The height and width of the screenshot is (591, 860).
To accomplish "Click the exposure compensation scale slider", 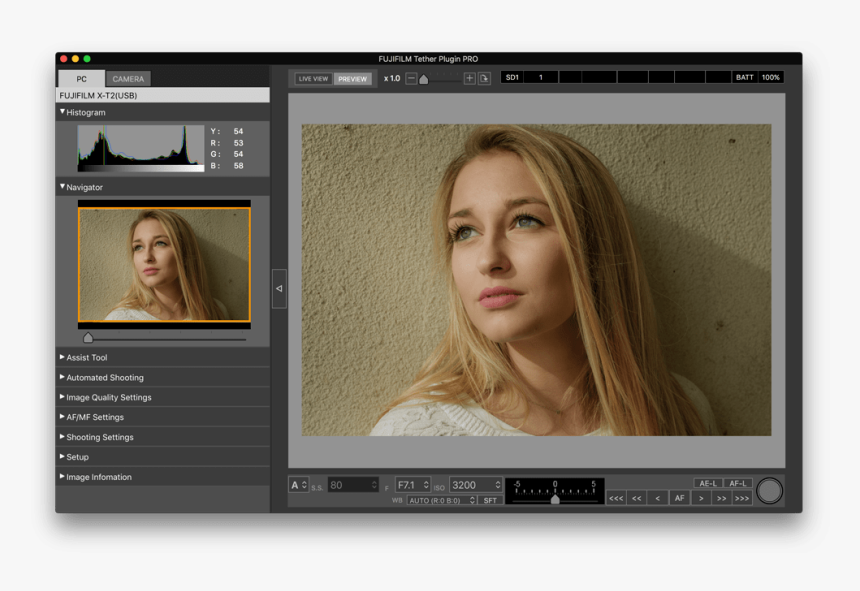I will pos(554,491).
